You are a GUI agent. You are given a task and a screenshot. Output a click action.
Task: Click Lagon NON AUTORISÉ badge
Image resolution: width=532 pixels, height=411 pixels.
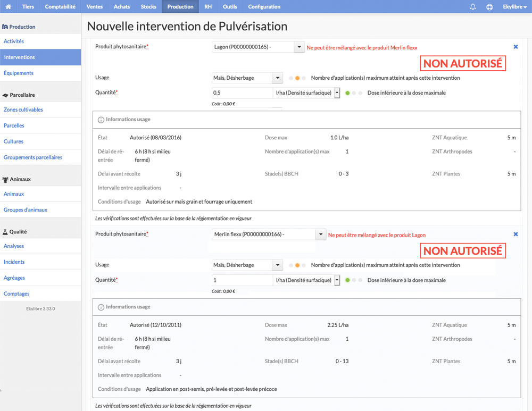(463, 63)
